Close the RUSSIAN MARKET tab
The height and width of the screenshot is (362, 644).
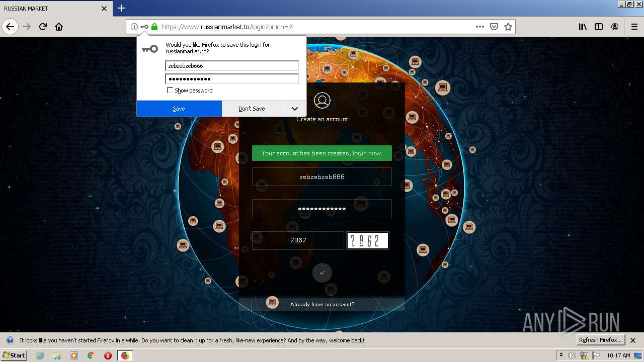[104, 9]
